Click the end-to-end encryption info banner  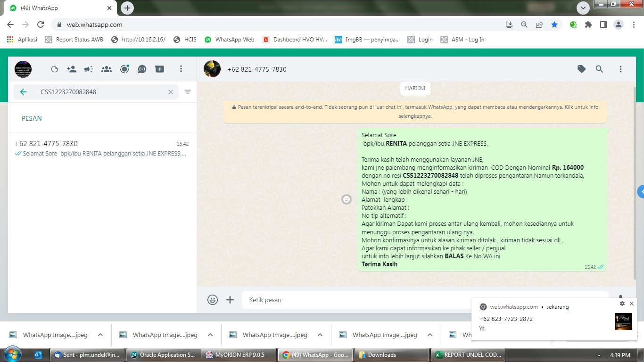[x=415, y=111]
